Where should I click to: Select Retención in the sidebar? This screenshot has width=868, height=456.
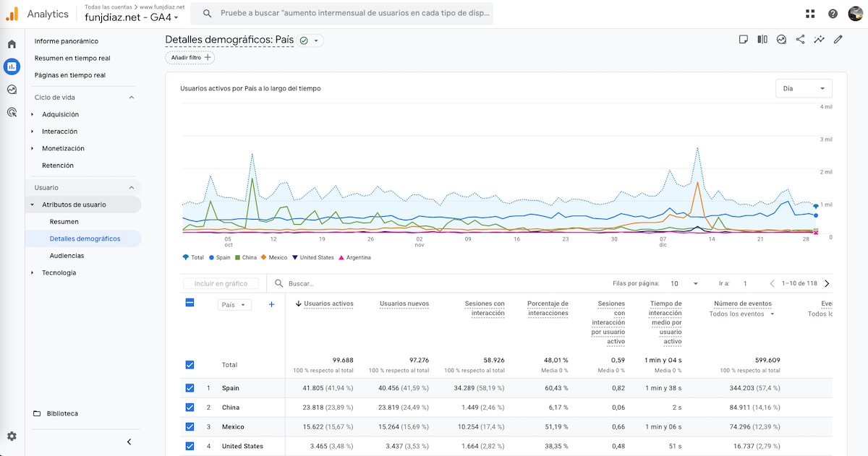pyautogui.click(x=58, y=165)
